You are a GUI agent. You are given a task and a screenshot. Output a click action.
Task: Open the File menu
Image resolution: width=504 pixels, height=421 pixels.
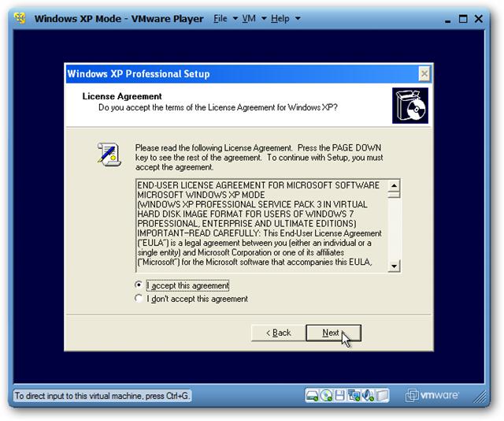[220, 19]
